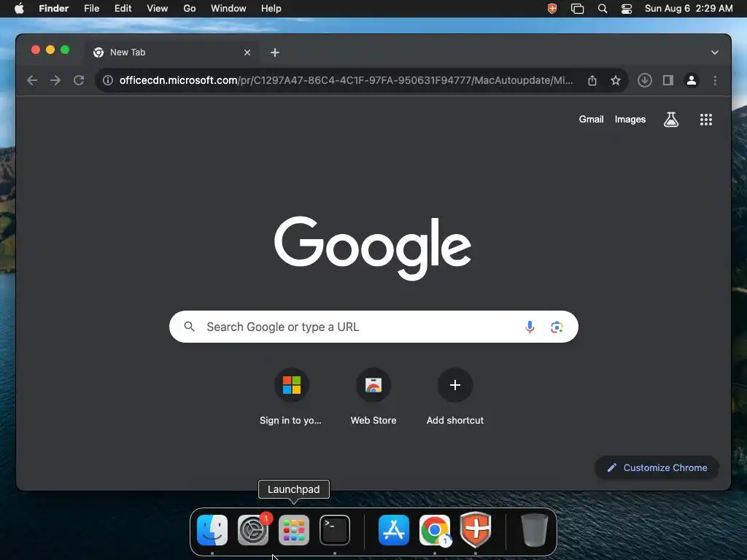The width and height of the screenshot is (747, 560).
Task: Open Terminal from the Dock
Action: coord(335,530)
